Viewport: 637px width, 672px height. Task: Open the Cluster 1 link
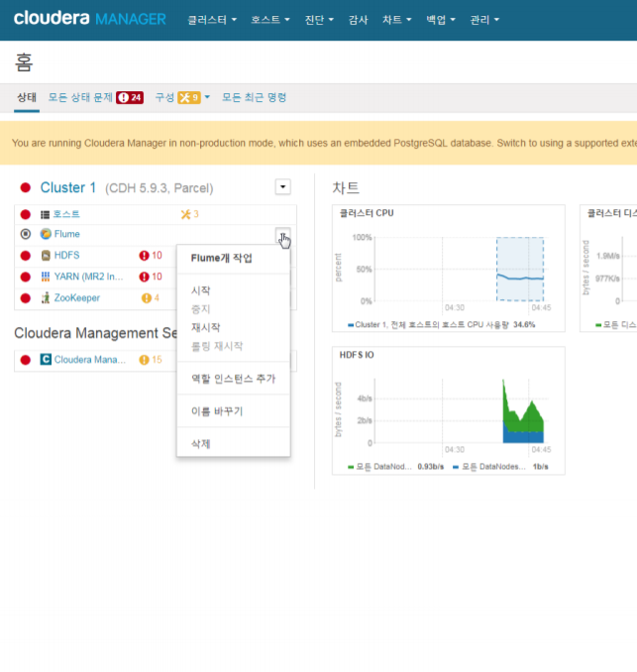click(x=68, y=187)
